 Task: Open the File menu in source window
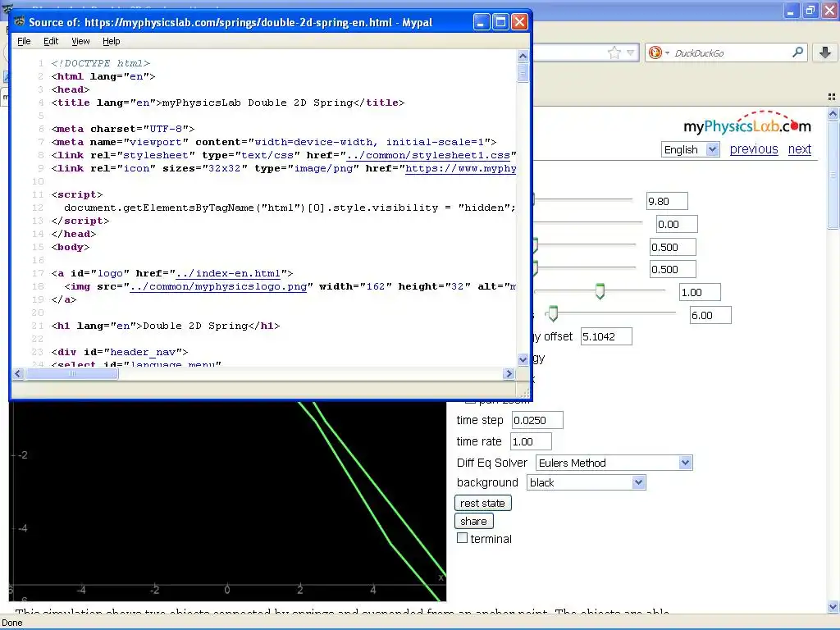(24, 41)
